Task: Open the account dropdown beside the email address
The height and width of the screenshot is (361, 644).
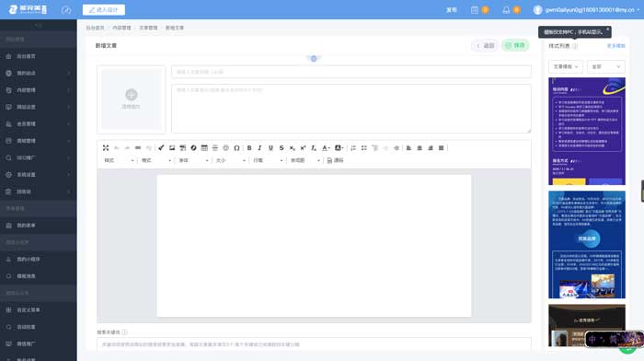Action: click(638, 10)
